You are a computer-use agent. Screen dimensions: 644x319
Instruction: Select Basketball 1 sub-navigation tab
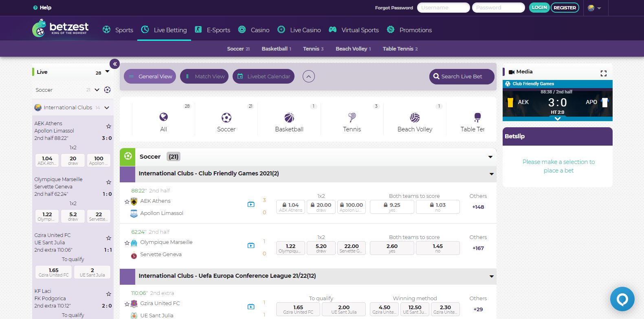pyautogui.click(x=277, y=49)
